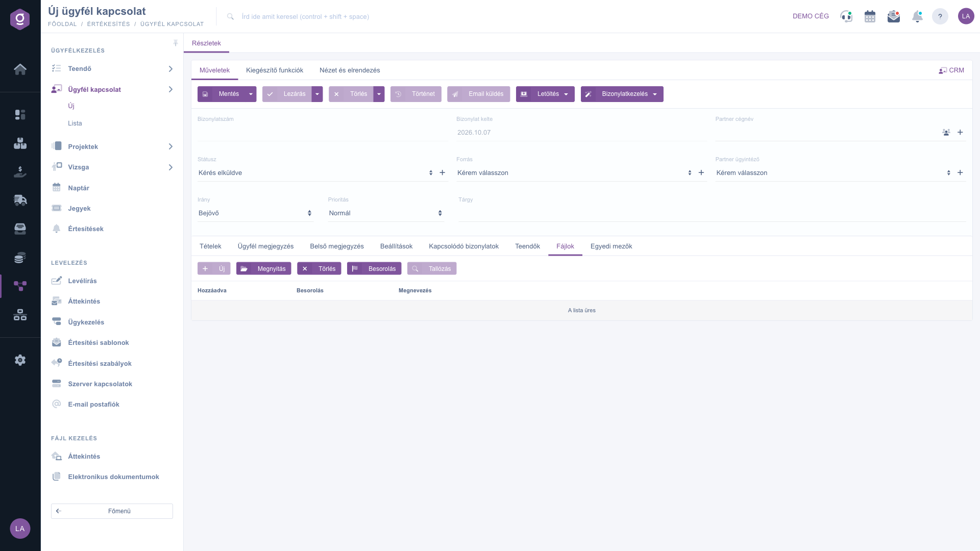
Task: Switch to Nézet és elrendezés tab
Action: (350, 70)
